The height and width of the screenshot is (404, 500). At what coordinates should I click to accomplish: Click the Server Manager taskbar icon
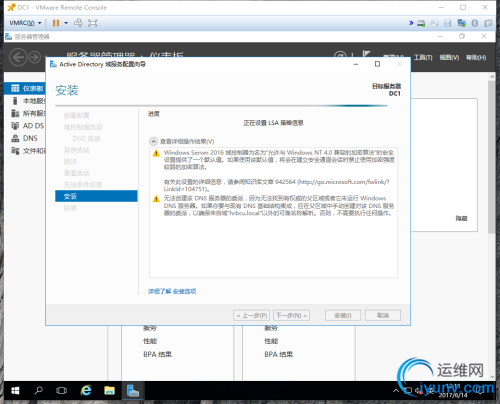133,390
